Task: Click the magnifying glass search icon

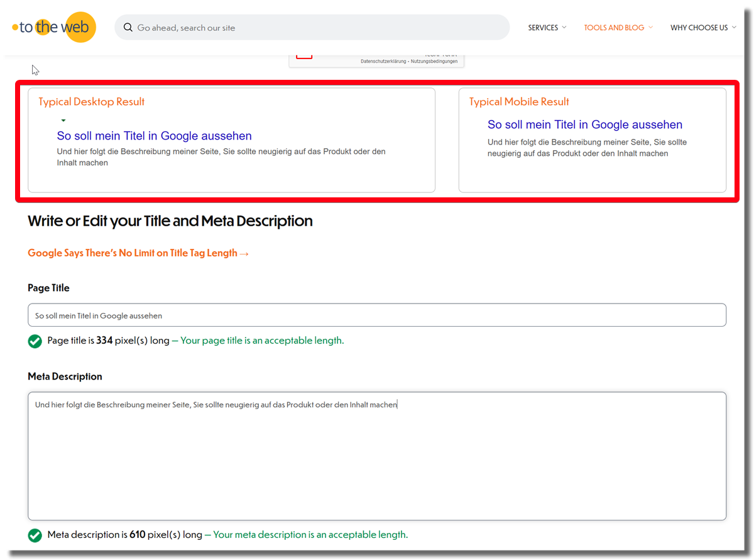Action: coord(128,28)
